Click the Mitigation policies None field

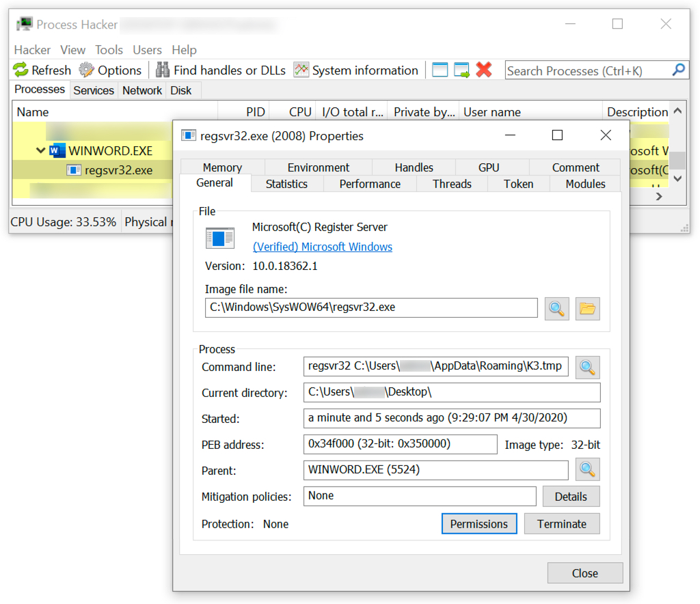(x=420, y=496)
